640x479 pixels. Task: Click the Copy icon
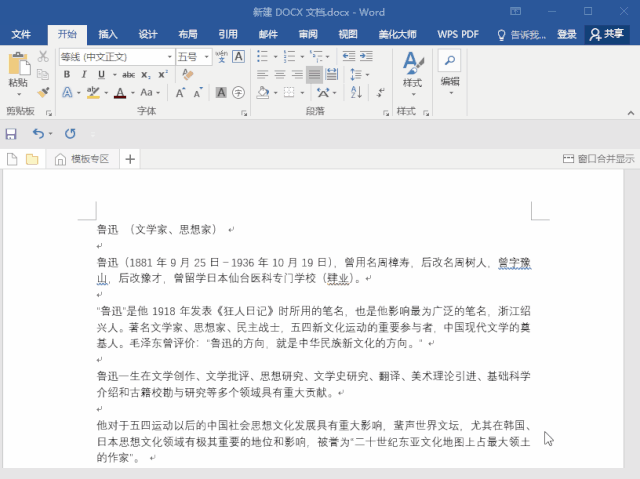click(x=43, y=74)
